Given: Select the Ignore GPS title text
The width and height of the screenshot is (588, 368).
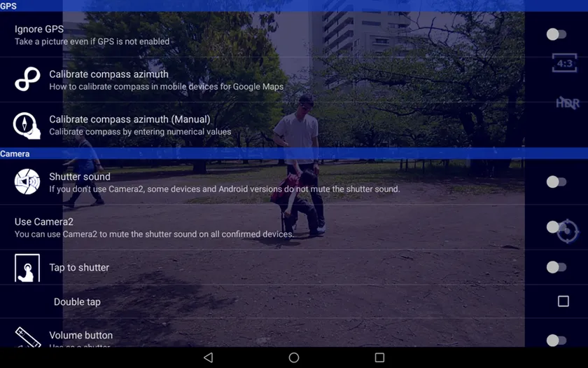Looking at the screenshot, I should point(39,29).
